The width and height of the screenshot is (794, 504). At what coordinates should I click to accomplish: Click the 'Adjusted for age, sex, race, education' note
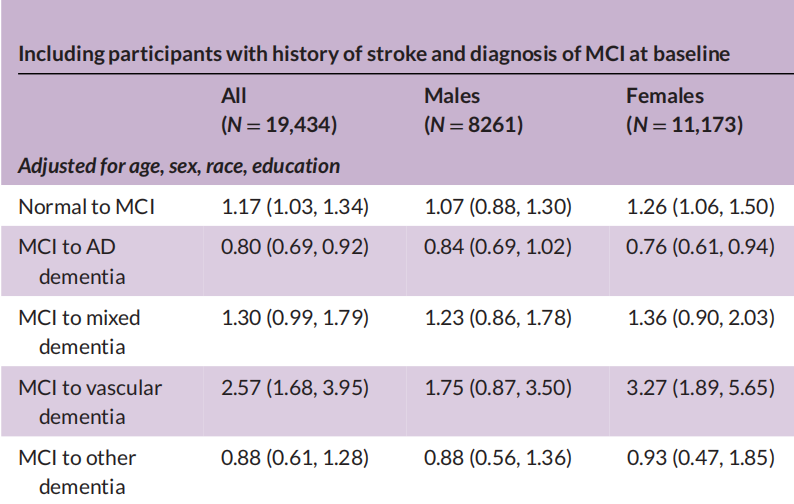pyautogui.click(x=179, y=166)
